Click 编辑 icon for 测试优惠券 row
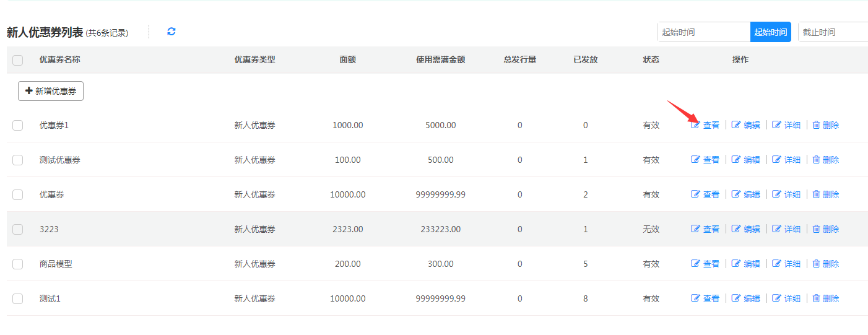Screen dimensions: 868x335 [x=736, y=160]
